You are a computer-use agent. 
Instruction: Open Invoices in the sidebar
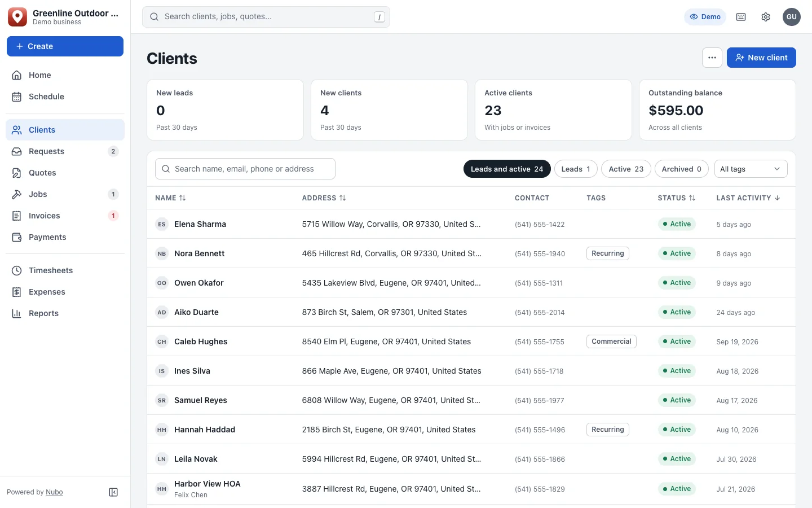tap(65, 216)
